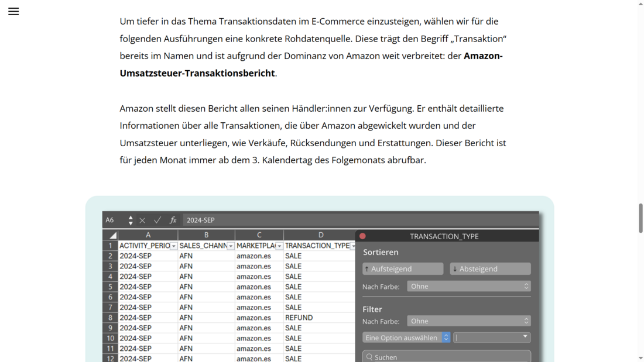Expand Filter 'Nach Farbe' dropdown
This screenshot has height=362, width=644.
coord(469,321)
